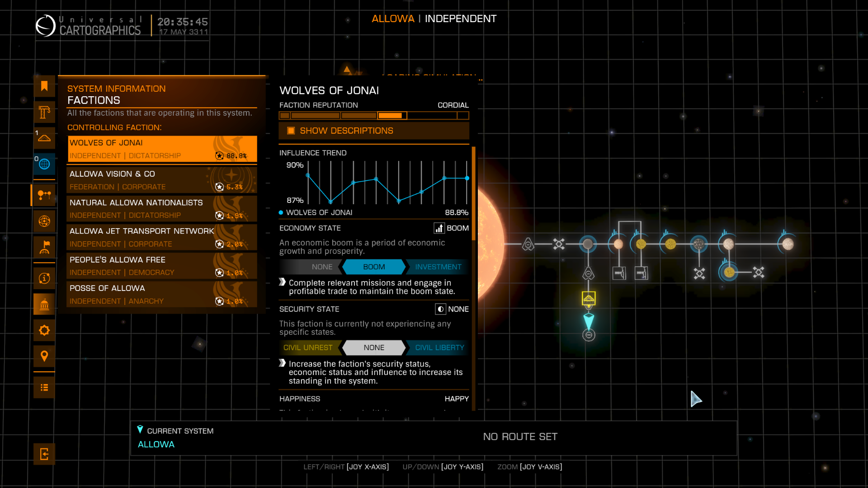The height and width of the screenshot is (488, 868).
Task: Select Allowa Vision & Co faction
Action: tap(162, 180)
